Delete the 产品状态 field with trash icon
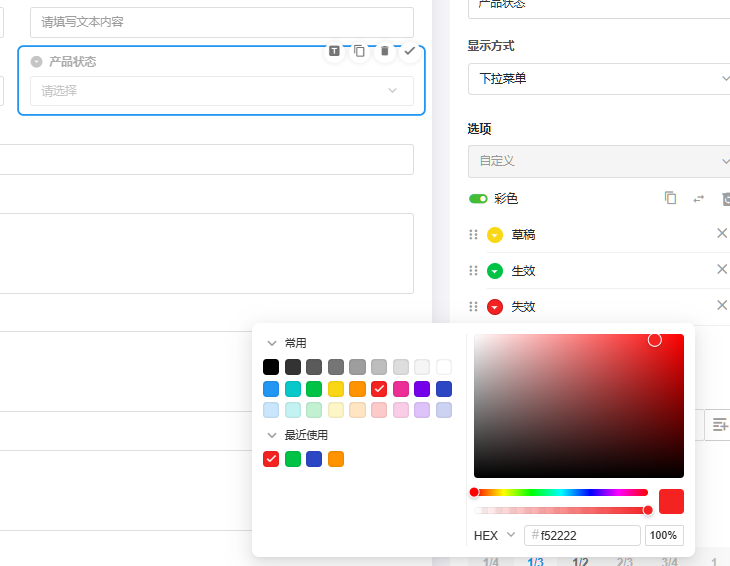This screenshot has width=730, height=566. coord(384,51)
